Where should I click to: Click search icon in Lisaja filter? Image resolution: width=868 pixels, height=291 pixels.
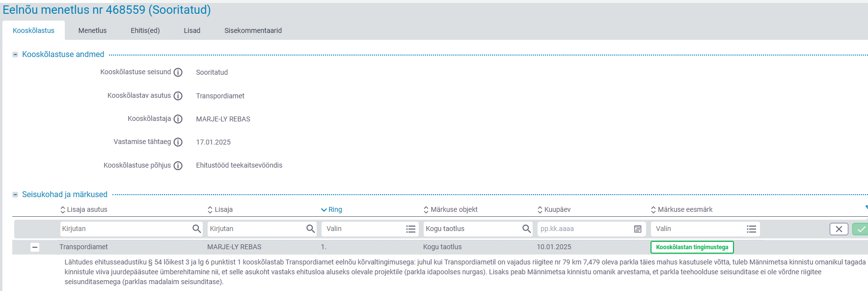point(310,229)
